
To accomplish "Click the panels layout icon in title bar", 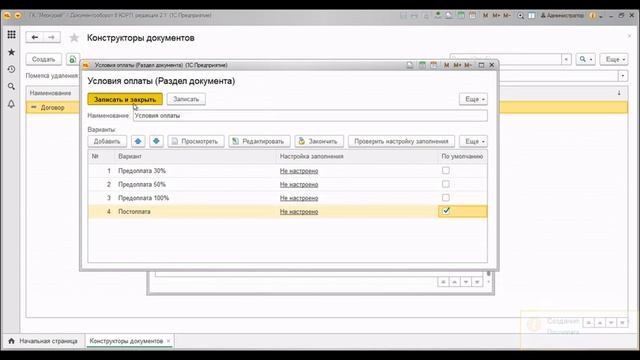I will coord(532,16).
